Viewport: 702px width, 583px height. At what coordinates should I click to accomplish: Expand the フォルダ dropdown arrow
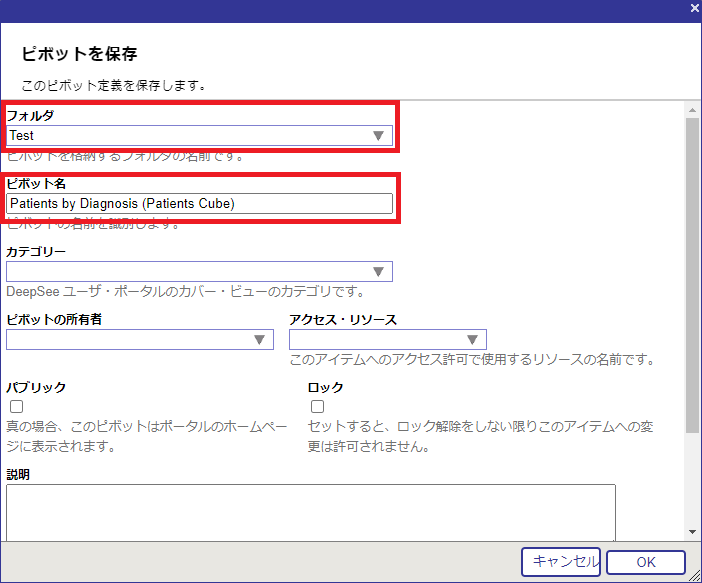pos(379,136)
